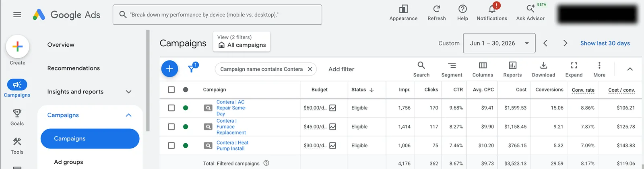Image resolution: width=644 pixels, height=169 pixels.
Task: Click the Create plus button
Action: point(17,46)
